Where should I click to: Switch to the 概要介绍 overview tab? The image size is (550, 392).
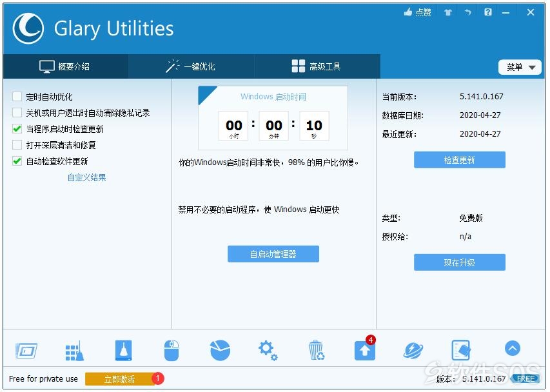pyautogui.click(x=65, y=66)
